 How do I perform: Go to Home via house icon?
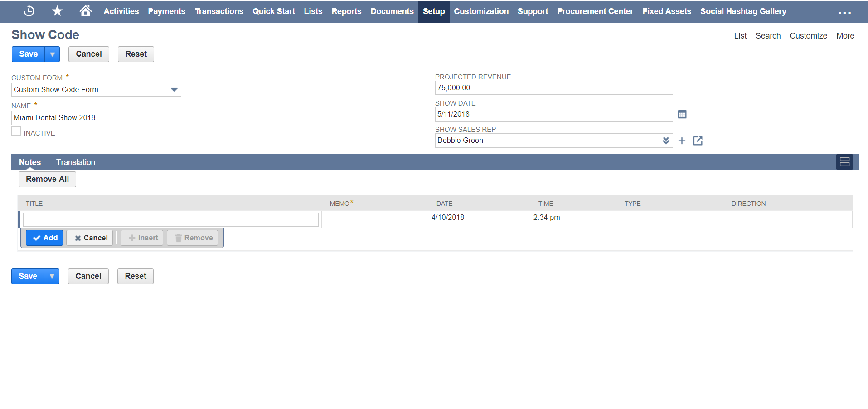click(85, 11)
